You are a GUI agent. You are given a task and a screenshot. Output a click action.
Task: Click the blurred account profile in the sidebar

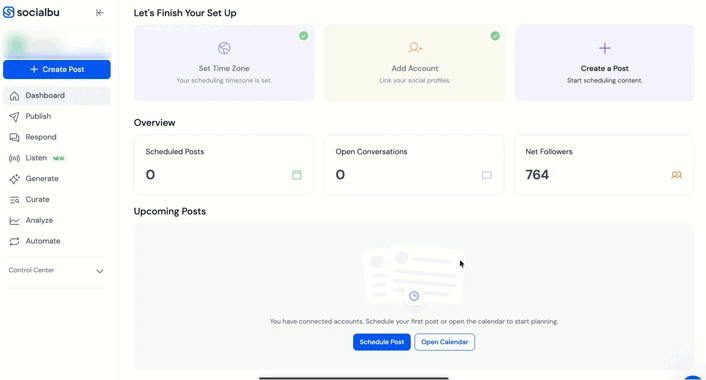point(57,45)
